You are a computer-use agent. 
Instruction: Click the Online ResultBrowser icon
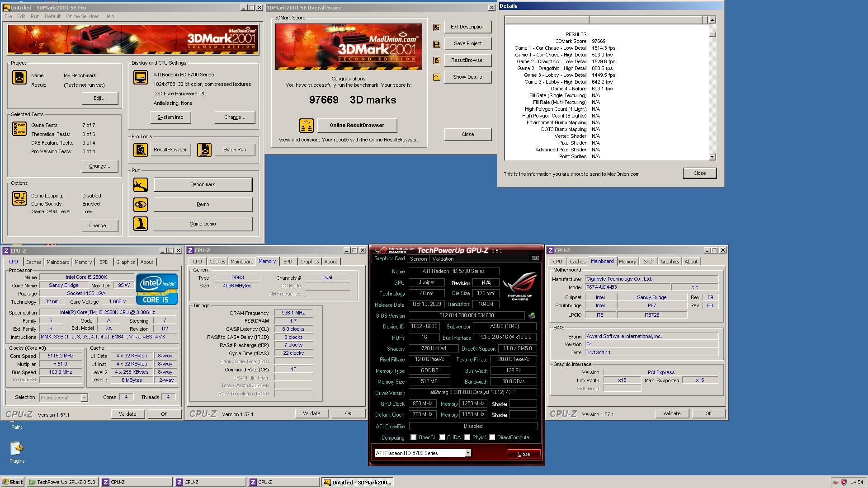click(306, 125)
